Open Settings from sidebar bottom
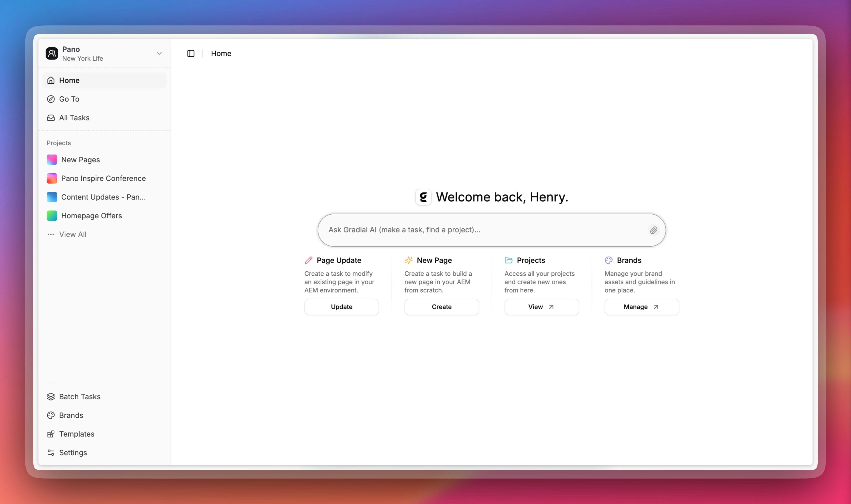This screenshot has width=851, height=504. tap(73, 452)
